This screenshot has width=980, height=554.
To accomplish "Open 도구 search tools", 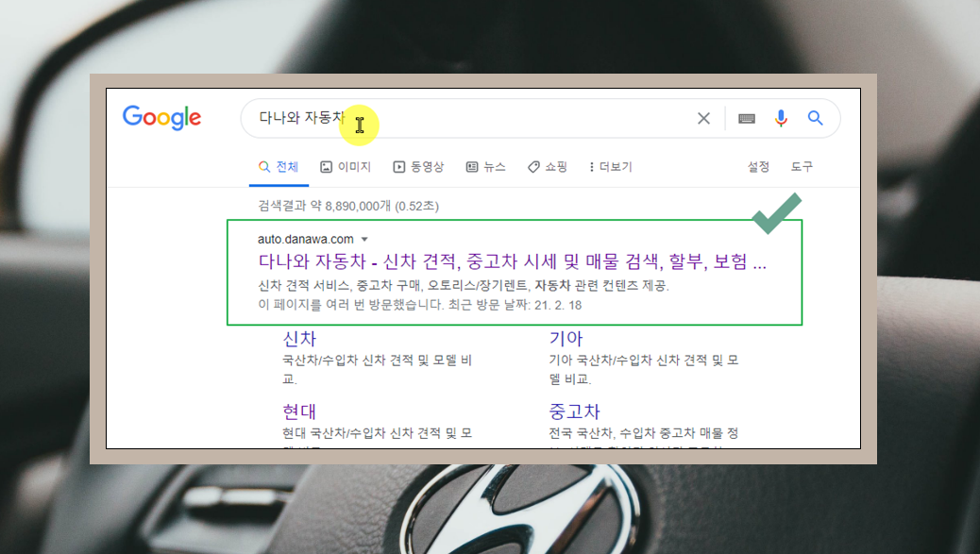I will (x=802, y=167).
